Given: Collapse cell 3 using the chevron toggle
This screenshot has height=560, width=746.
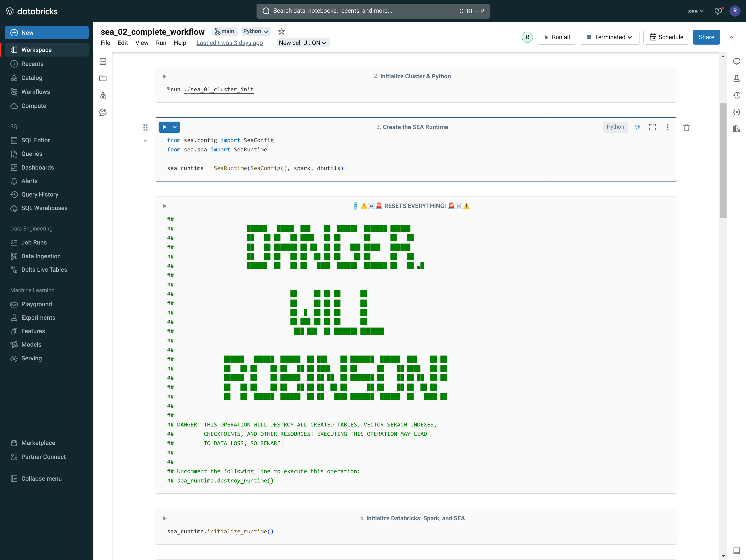Looking at the screenshot, I should pos(145,141).
